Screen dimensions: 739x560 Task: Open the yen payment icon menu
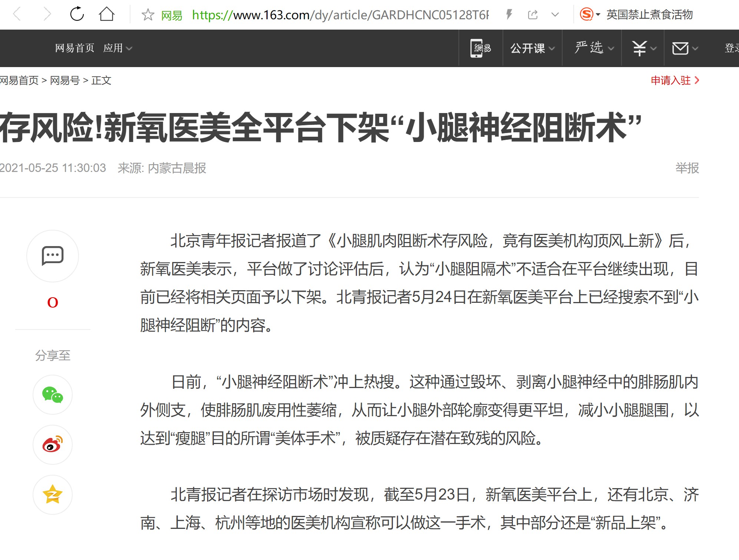639,48
